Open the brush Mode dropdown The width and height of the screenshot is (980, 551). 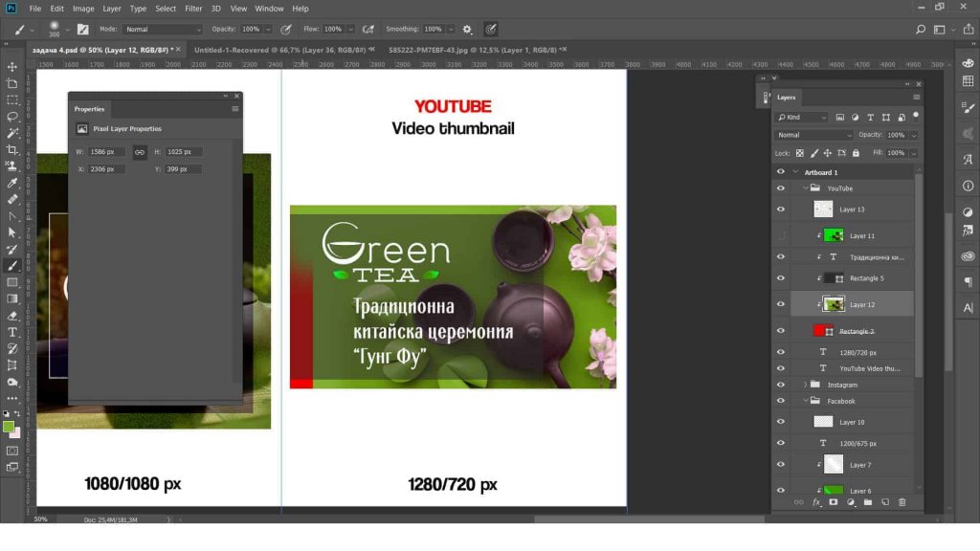coord(163,30)
